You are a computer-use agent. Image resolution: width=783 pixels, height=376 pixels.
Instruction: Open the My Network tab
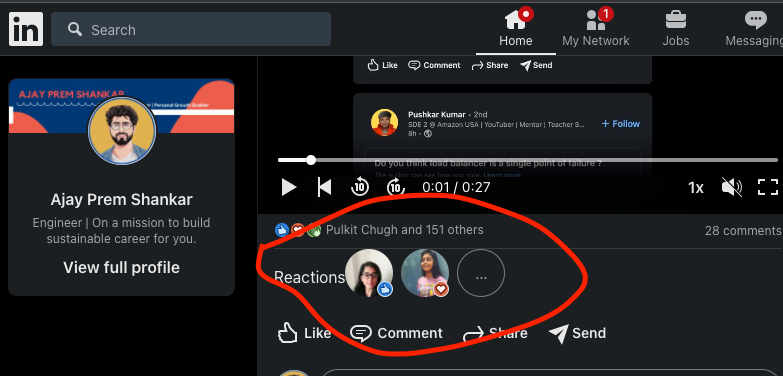coord(596,29)
